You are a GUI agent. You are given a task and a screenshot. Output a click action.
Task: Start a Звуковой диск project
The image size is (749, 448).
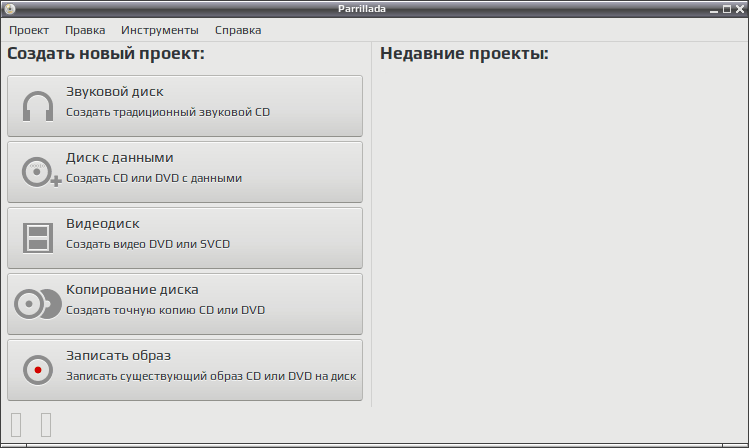point(185,106)
